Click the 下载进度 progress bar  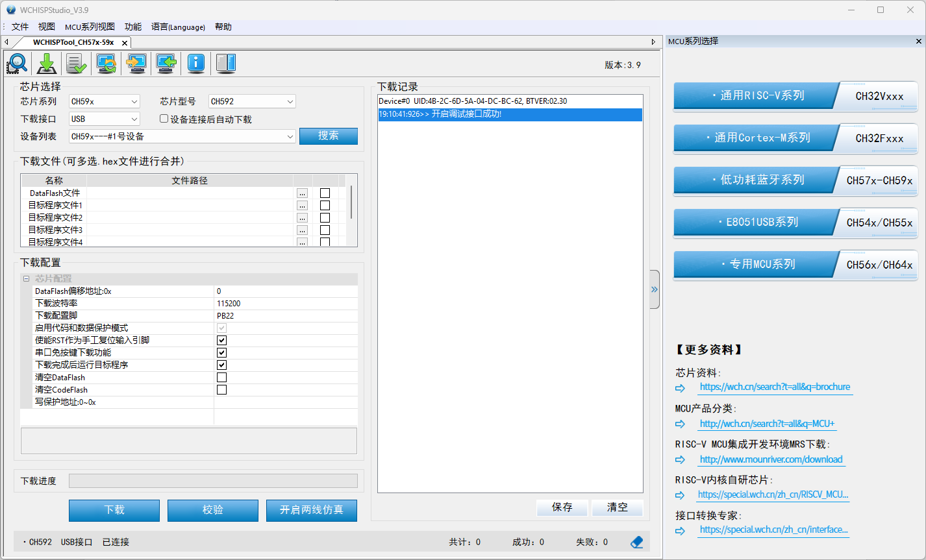(213, 481)
